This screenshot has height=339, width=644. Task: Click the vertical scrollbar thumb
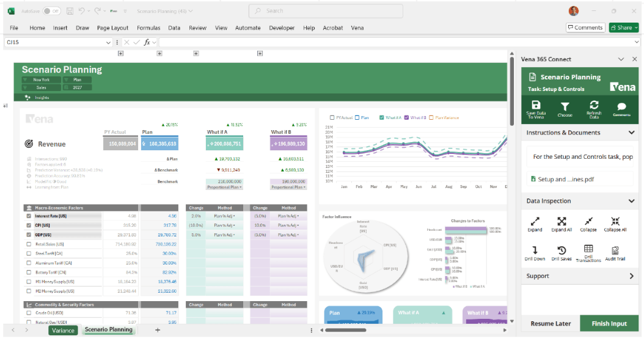pyautogui.click(x=512, y=90)
